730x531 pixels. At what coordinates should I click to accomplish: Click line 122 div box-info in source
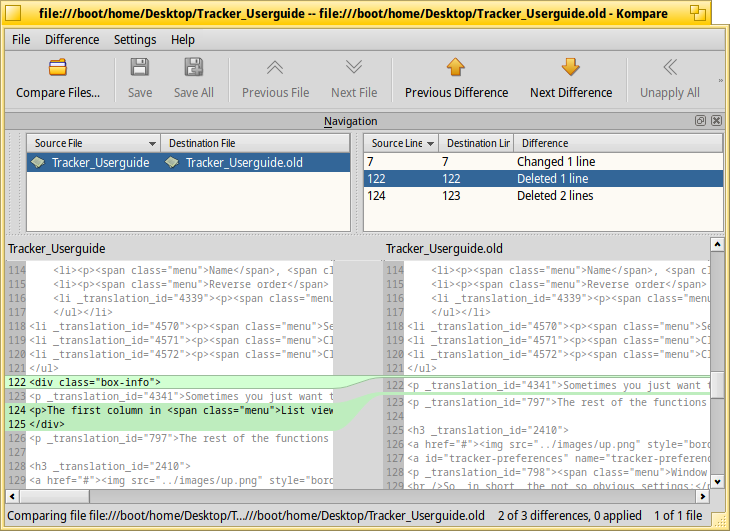coord(169,382)
